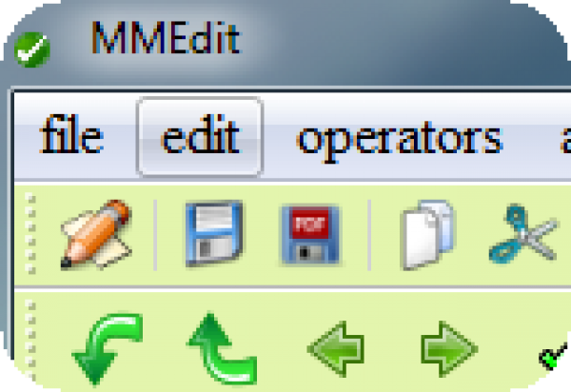Go forward with green right arrow

pyautogui.click(x=449, y=348)
